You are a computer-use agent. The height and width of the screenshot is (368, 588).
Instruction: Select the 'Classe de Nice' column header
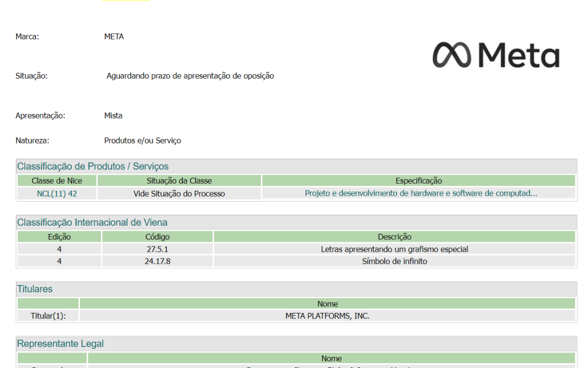pos(57,180)
